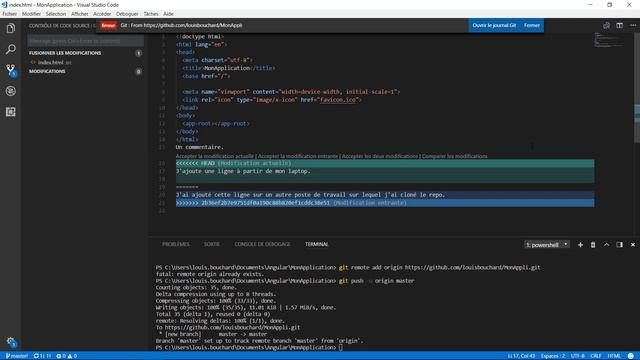Open the Fichier menu
This screenshot has height=360, width=640.
[x=9, y=14]
